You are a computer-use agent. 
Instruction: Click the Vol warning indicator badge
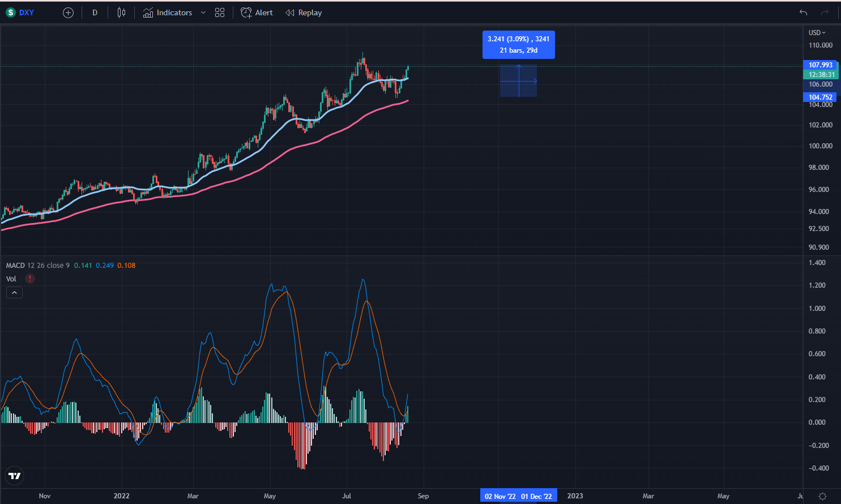29,279
